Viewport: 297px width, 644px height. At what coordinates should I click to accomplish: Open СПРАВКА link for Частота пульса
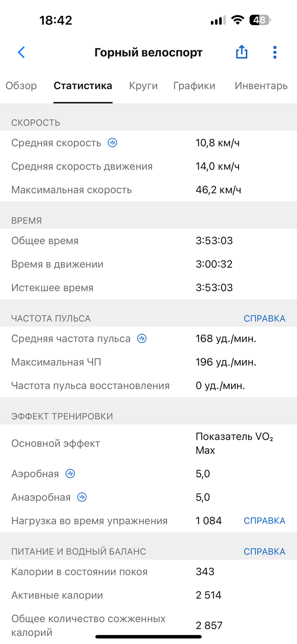click(x=264, y=318)
